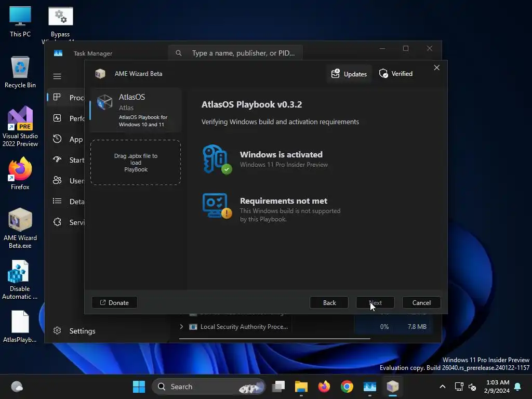Screen dimensions: 532x399
Task: Select Local Security Authority Proce... row text
Action: click(244, 326)
